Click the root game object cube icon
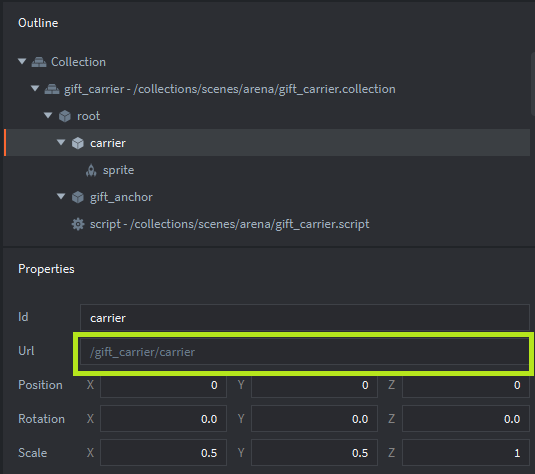Image resolution: width=535 pixels, height=474 pixels. point(64,116)
